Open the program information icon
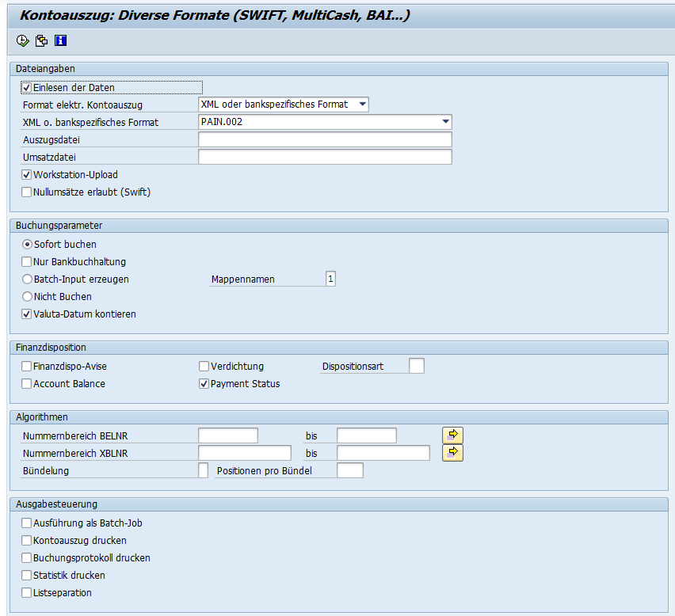 pyautogui.click(x=60, y=40)
